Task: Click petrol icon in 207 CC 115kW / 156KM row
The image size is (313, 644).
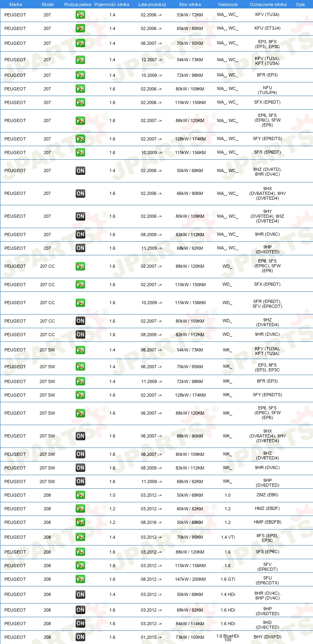Action: click(80, 303)
